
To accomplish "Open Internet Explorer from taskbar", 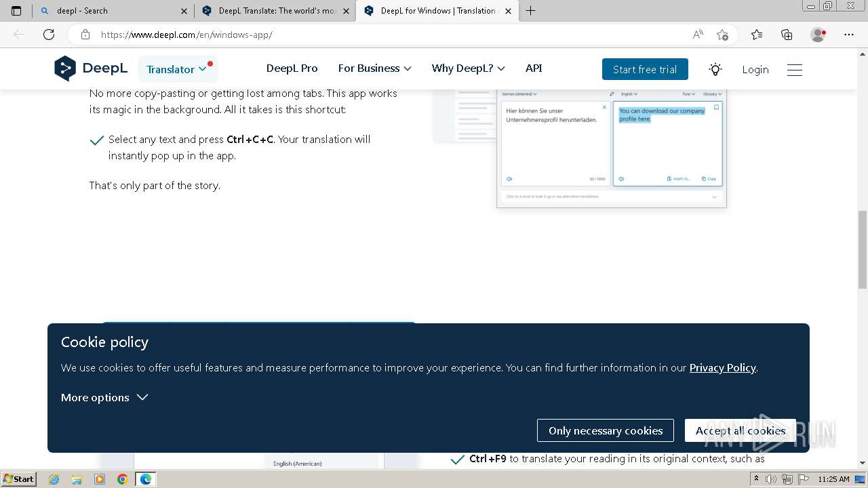I will coord(54,479).
